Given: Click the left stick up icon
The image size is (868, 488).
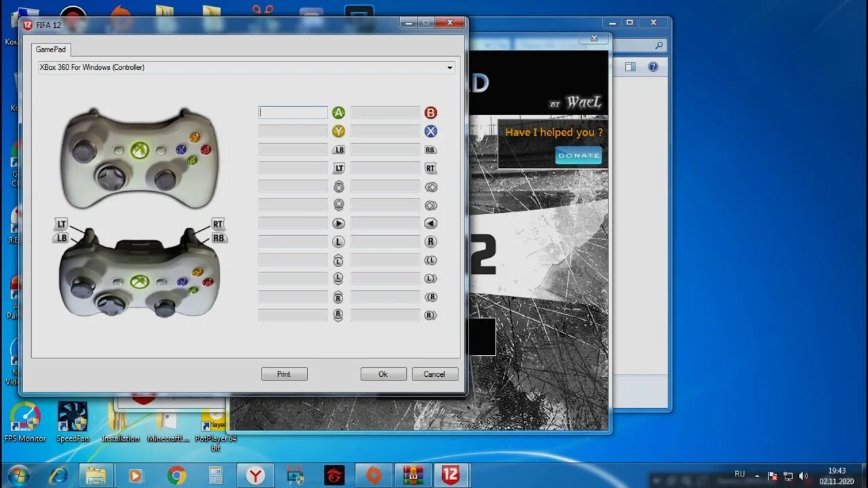Looking at the screenshot, I should (338, 260).
